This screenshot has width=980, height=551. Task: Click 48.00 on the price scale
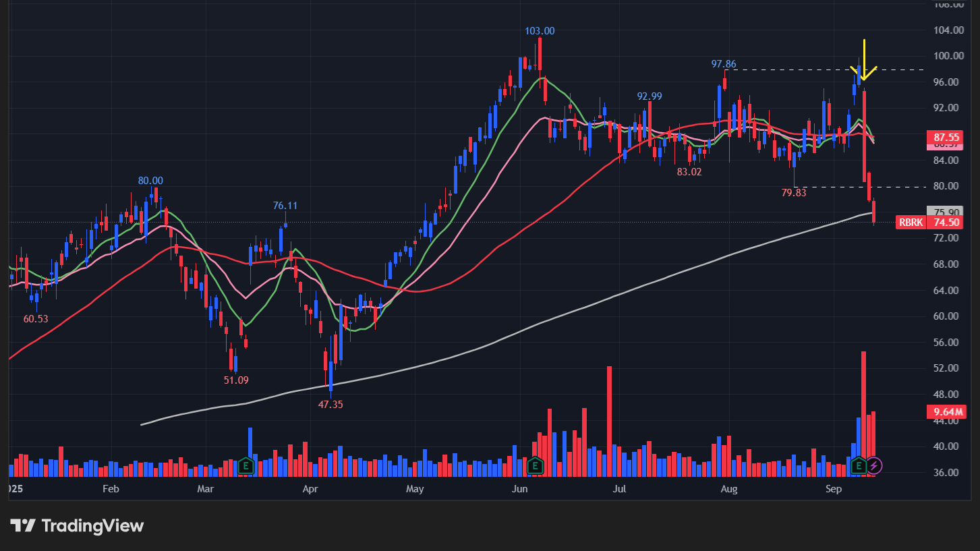coord(948,395)
